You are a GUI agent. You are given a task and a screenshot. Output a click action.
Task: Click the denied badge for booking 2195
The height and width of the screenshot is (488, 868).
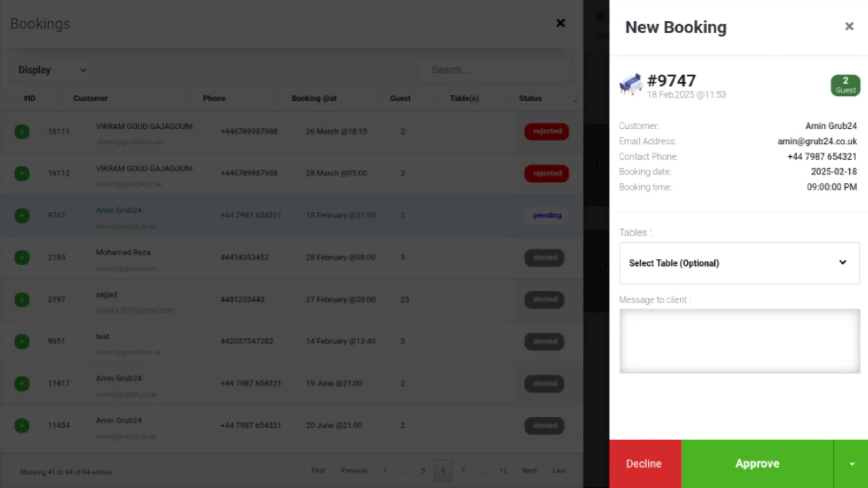545,257
